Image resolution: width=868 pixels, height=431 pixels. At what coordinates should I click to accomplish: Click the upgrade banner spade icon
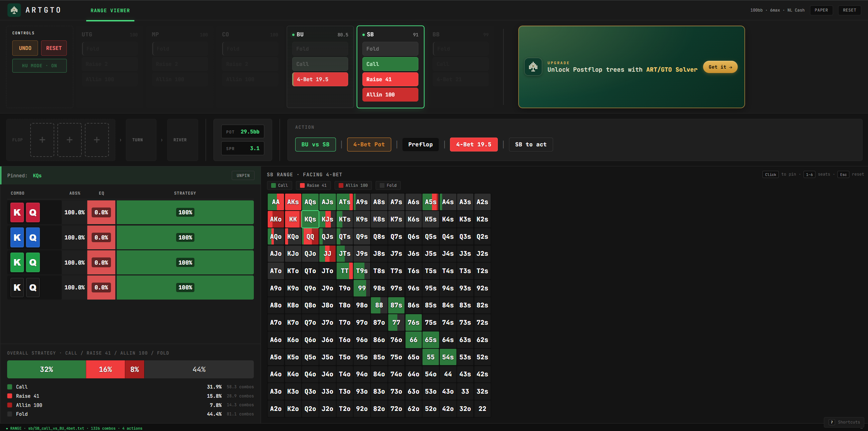coord(533,67)
